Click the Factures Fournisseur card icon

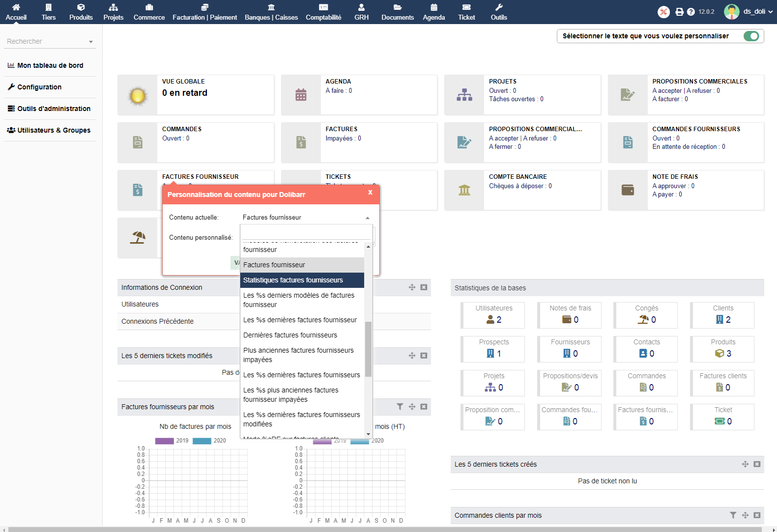click(x=138, y=190)
